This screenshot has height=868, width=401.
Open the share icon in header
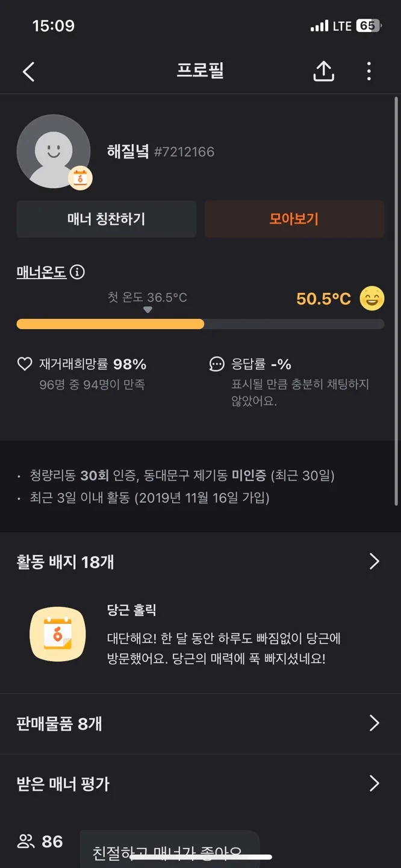324,71
